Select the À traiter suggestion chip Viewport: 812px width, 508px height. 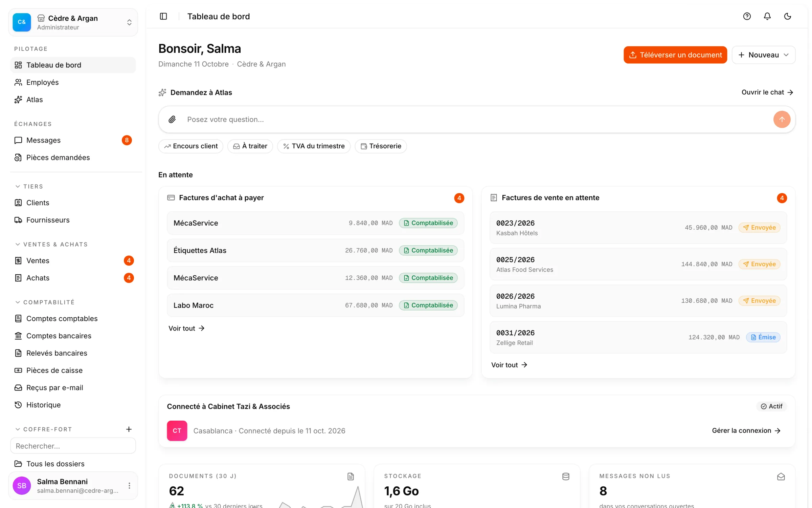tap(250, 146)
